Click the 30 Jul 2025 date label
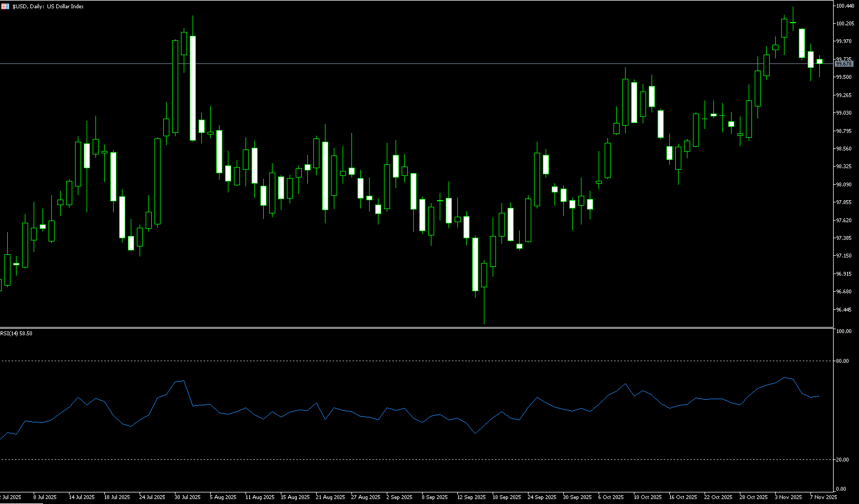Image resolution: width=859 pixels, height=504 pixels. click(x=188, y=497)
